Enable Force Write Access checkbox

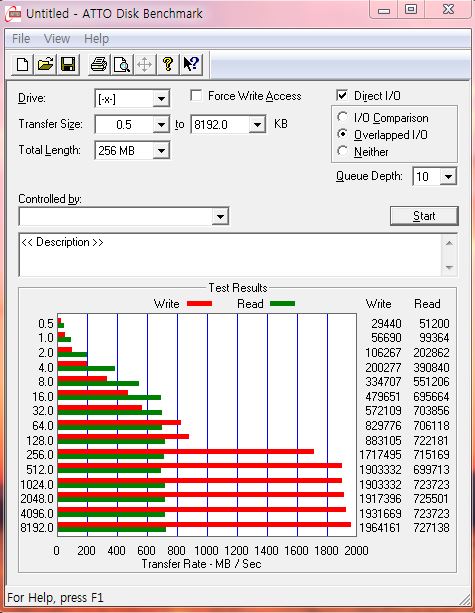pos(196,95)
